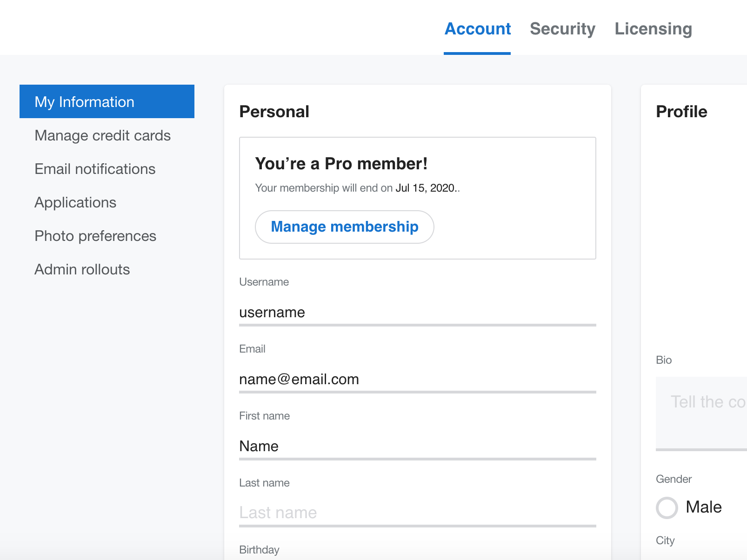This screenshot has height=560, width=747.
Task: Click the Pro member banner
Action: [x=417, y=198]
